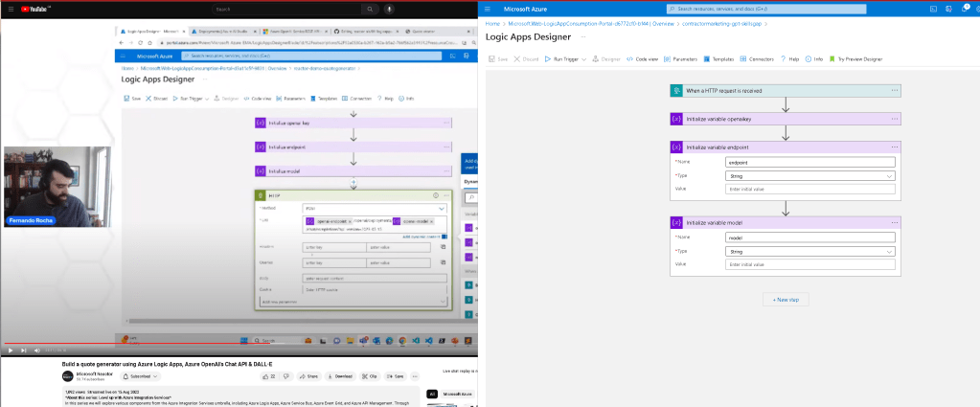Click Run Trigger in the right-hand Azure window
Image resolution: width=980 pixels, height=407 pixels.
[562, 58]
